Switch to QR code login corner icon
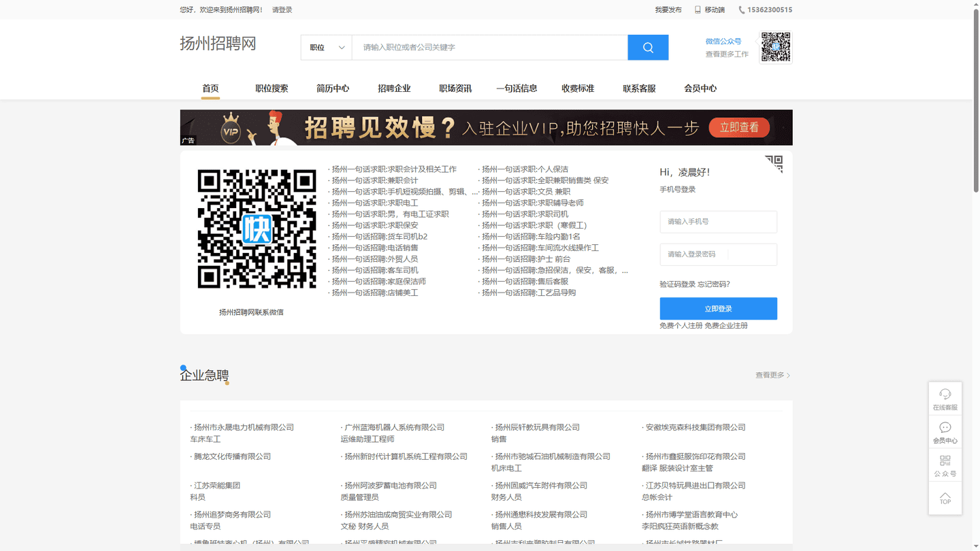 coord(774,164)
